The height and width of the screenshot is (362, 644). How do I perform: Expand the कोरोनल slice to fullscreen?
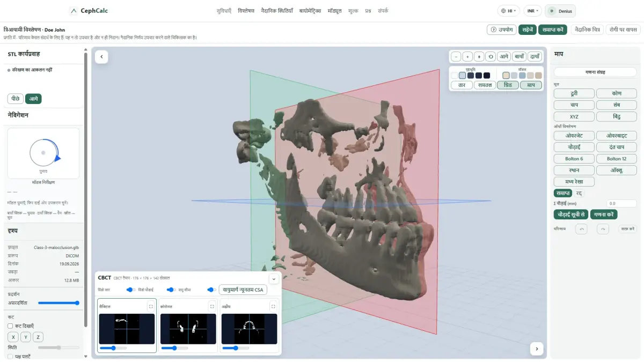[x=212, y=306]
